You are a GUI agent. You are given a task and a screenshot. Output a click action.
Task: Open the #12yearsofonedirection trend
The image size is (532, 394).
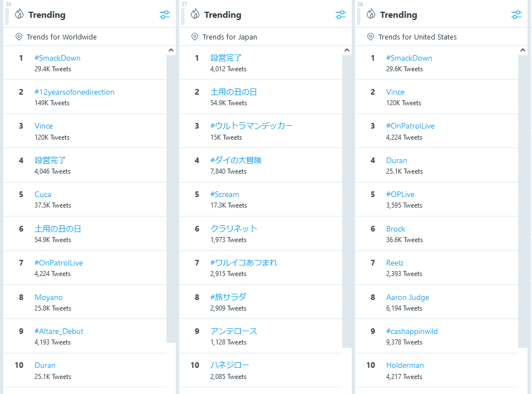[x=75, y=92]
